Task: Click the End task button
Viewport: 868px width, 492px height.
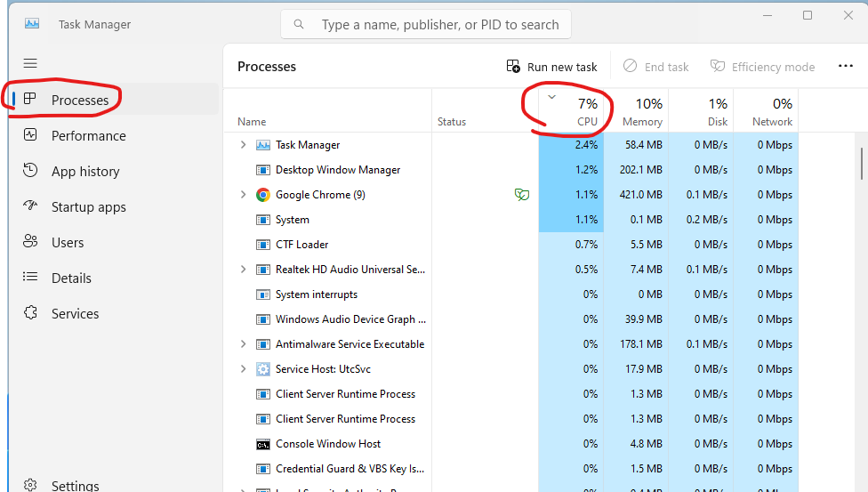Action: point(655,67)
